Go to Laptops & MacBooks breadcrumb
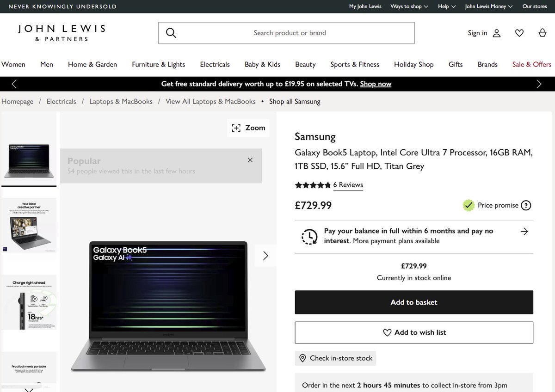This screenshot has height=392, width=555. click(x=121, y=101)
